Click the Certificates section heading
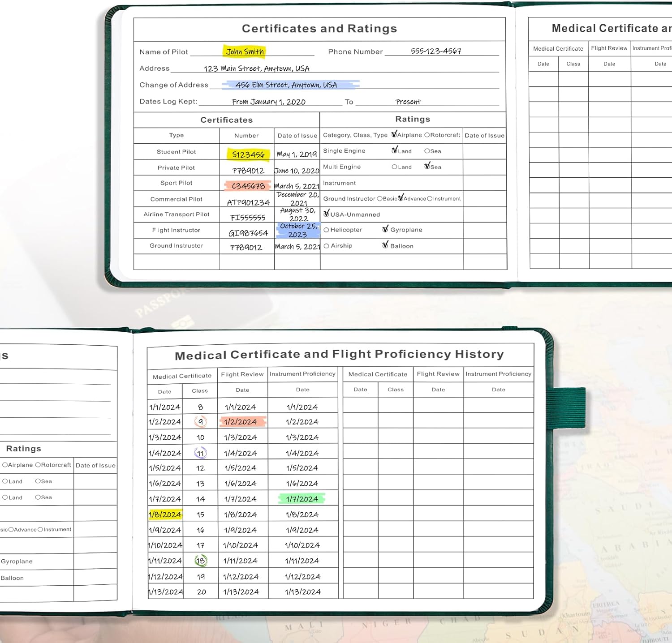Screen dimensions: 672x643 [x=227, y=120]
